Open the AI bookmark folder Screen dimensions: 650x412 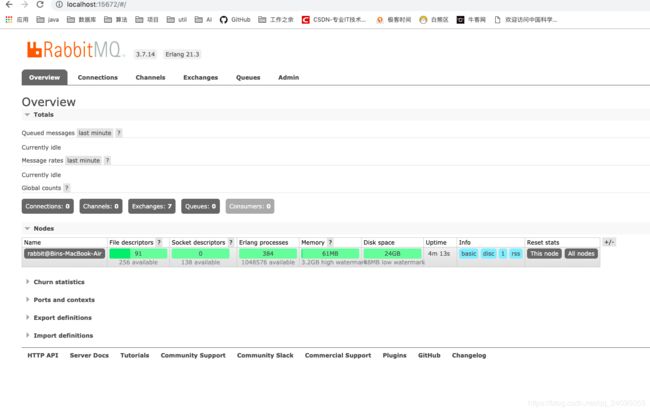203,19
